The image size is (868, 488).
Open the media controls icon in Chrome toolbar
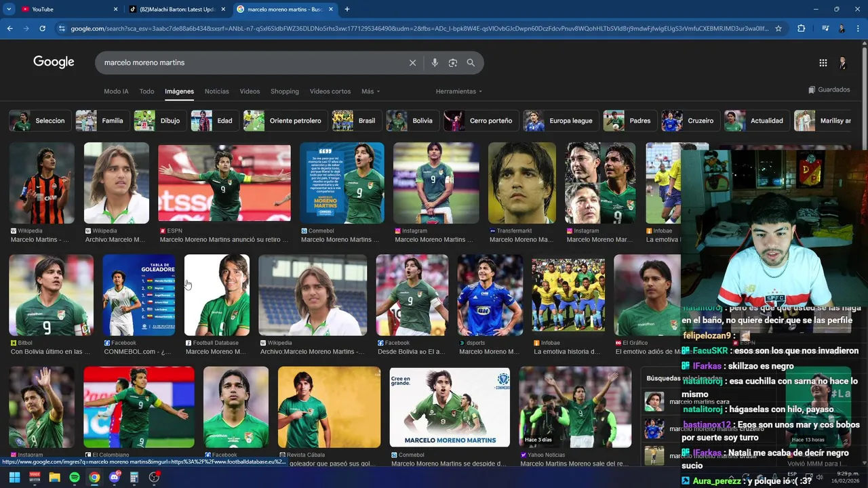[x=825, y=28]
